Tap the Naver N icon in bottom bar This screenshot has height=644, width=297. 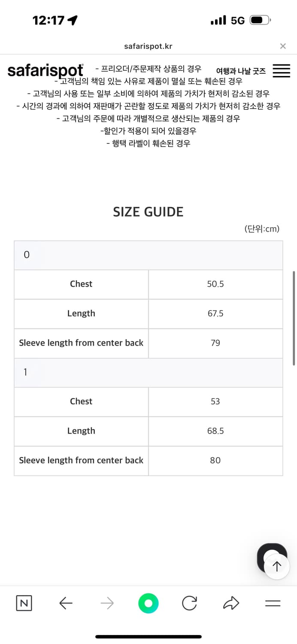click(x=24, y=603)
